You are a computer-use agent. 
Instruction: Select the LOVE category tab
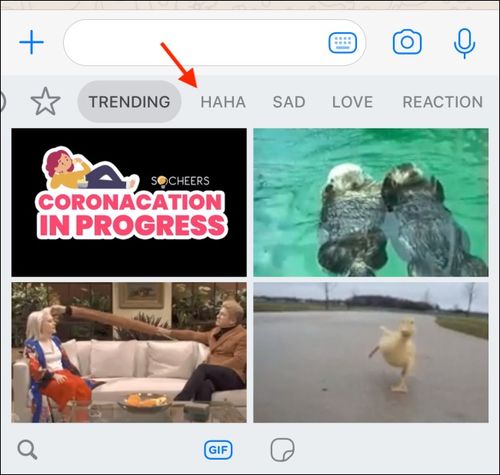point(352,102)
